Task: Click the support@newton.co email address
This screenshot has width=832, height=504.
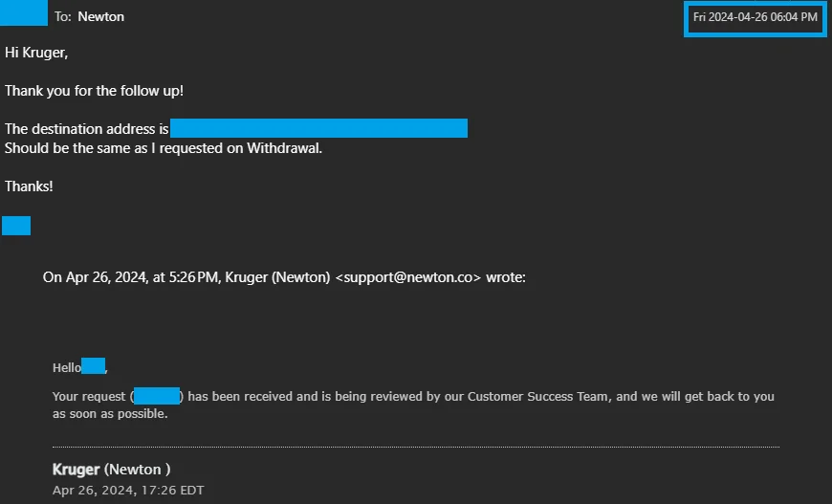Action: coord(408,277)
